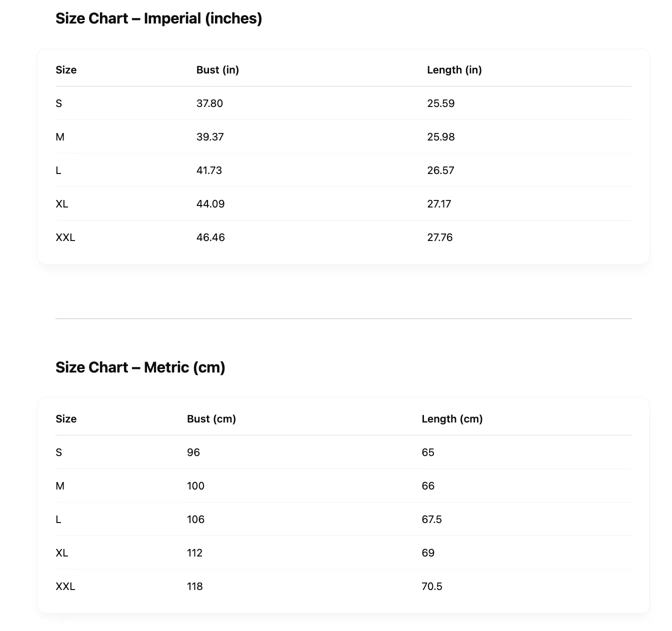Viewport: 672px width, 631px height.
Task: Click the Imperial size chart heading
Action: [x=158, y=18]
